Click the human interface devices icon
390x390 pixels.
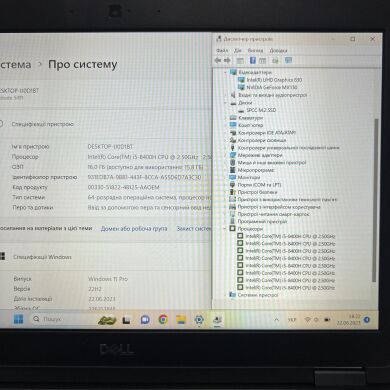coord(233,207)
